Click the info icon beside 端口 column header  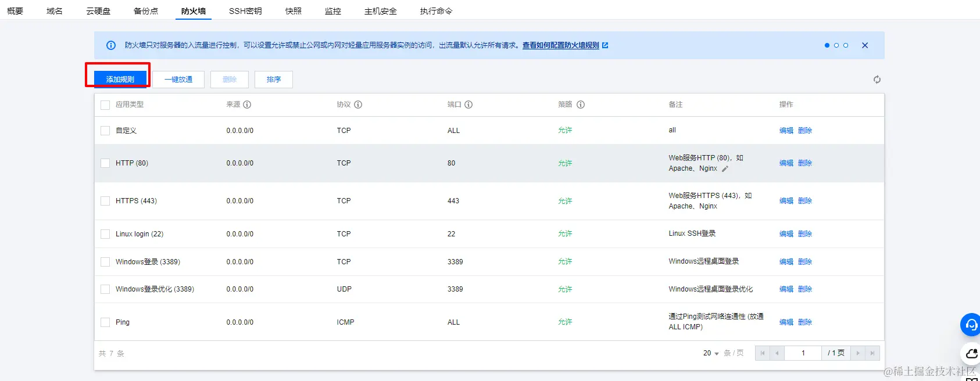pos(468,105)
